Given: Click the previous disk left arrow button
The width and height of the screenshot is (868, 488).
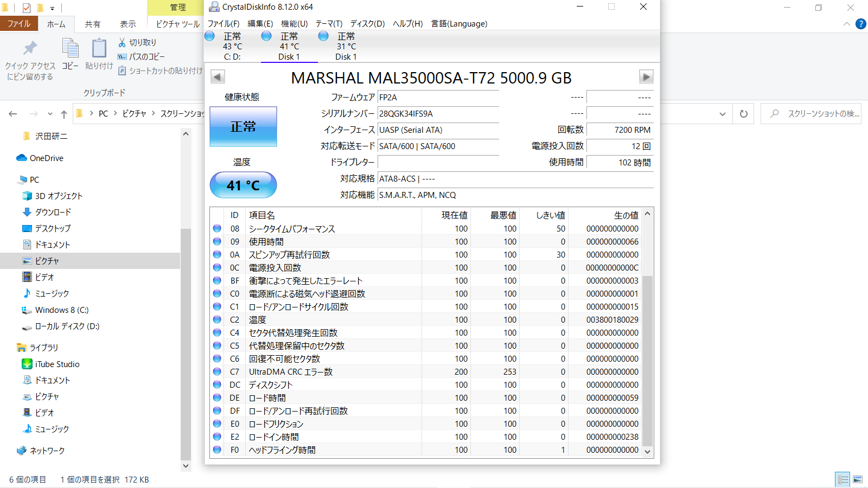Looking at the screenshot, I should click(218, 77).
